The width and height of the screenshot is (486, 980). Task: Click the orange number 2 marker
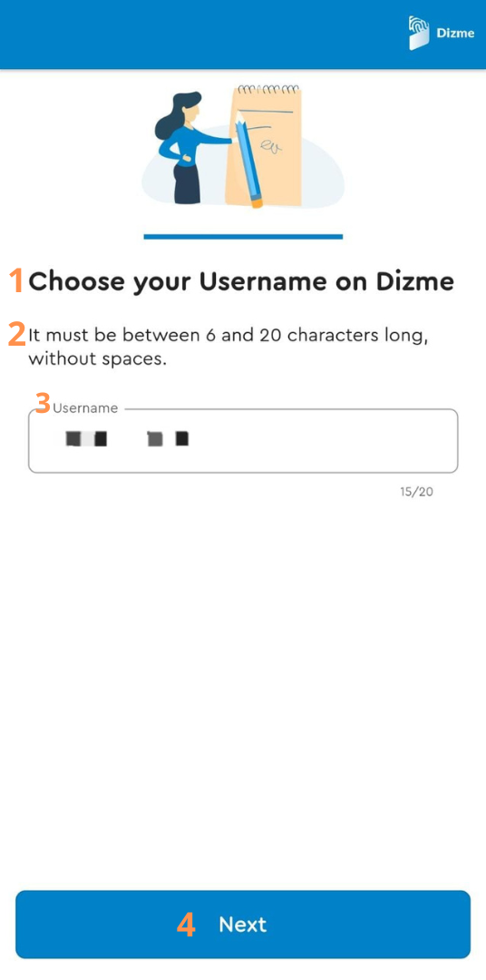point(16,334)
